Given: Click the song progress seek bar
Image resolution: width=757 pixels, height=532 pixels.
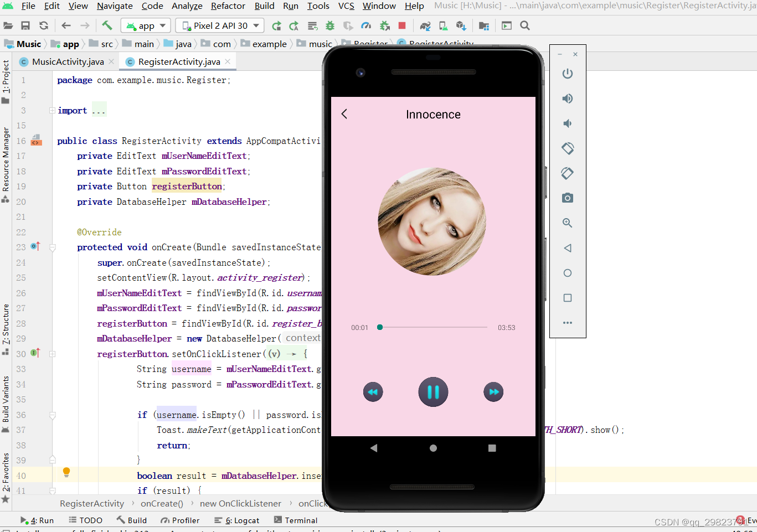Looking at the screenshot, I should [433, 327].
